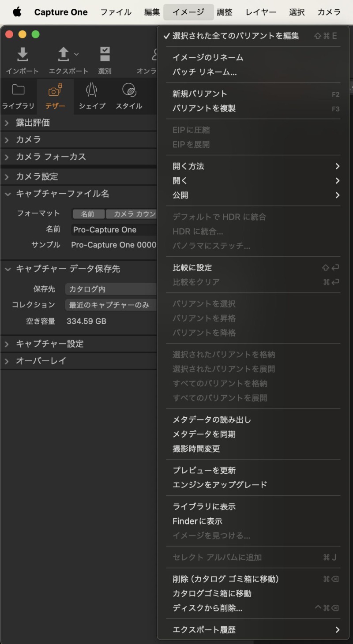Click the Export (エクスポート) toolbar icon
The width and height of the screenshot is (353, 644).
click(64, 54)
